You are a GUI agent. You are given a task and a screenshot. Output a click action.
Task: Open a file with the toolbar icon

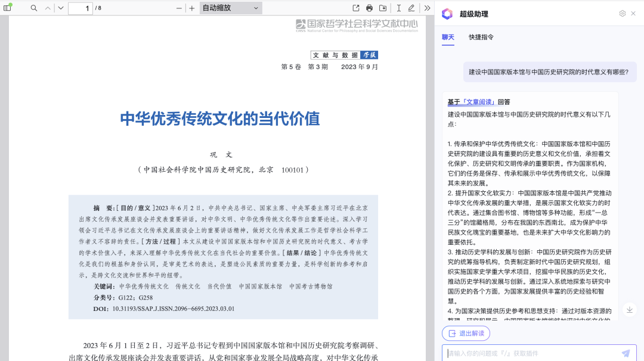(355, 8)
